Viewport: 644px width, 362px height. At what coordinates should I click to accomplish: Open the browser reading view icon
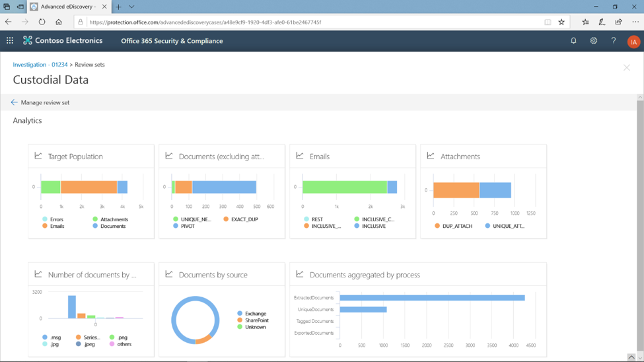[x=547, y=22]
